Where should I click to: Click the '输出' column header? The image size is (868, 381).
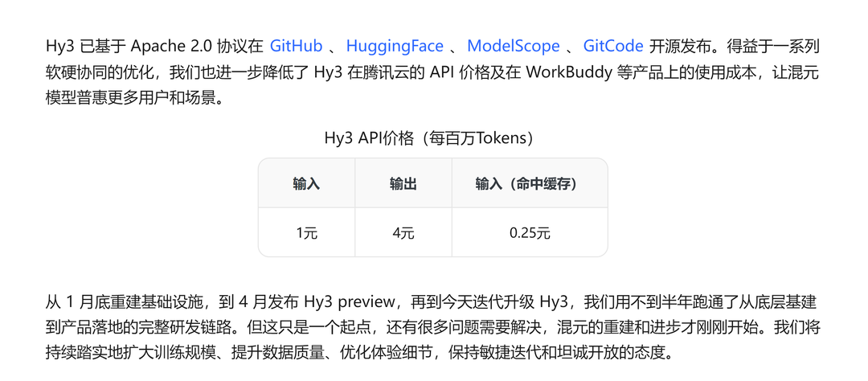pyautogui.click(x=403, y=184)
